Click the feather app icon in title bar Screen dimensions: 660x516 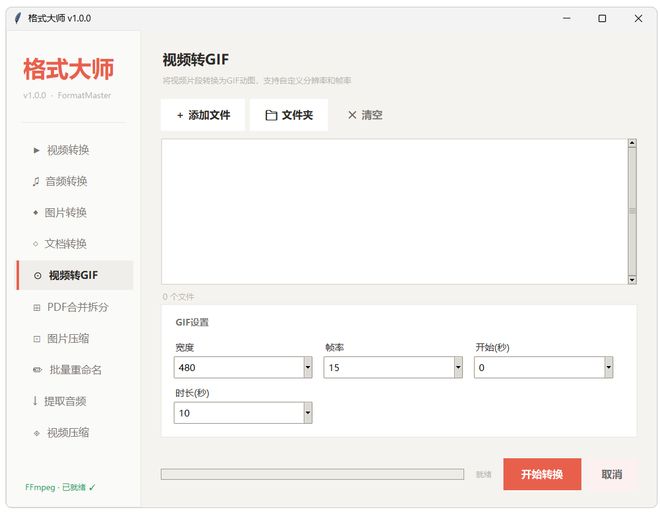[x=17, y=18]
